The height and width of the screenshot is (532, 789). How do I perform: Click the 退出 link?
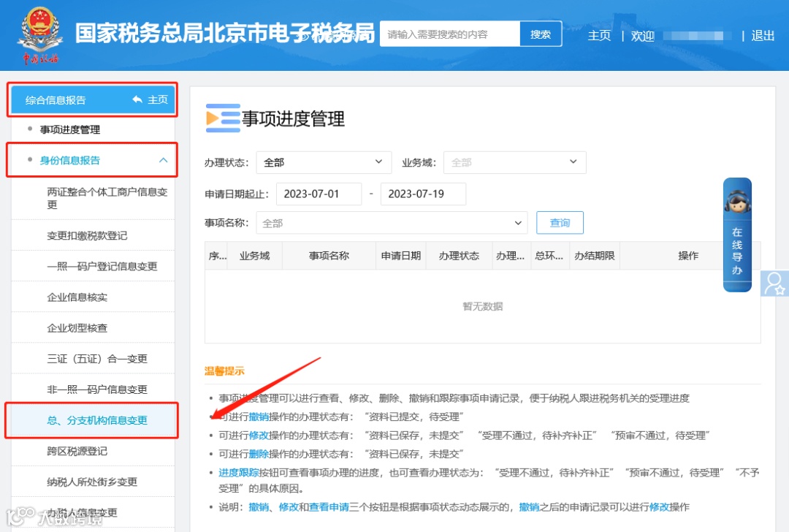coord(762,36)
